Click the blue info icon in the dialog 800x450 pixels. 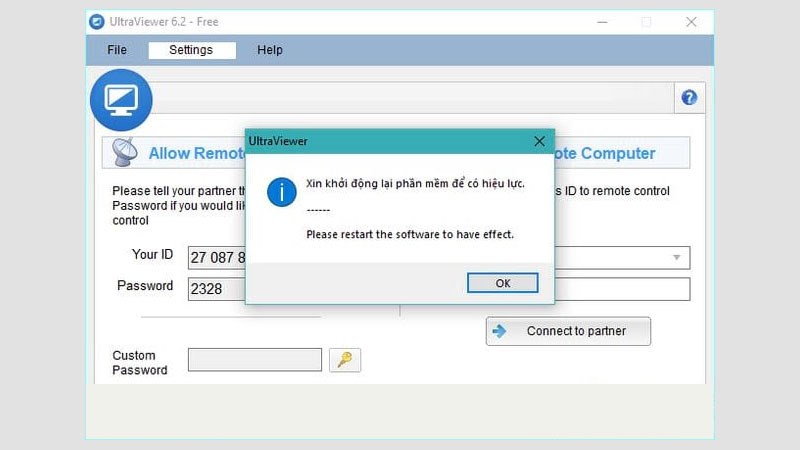pos(282,192)
